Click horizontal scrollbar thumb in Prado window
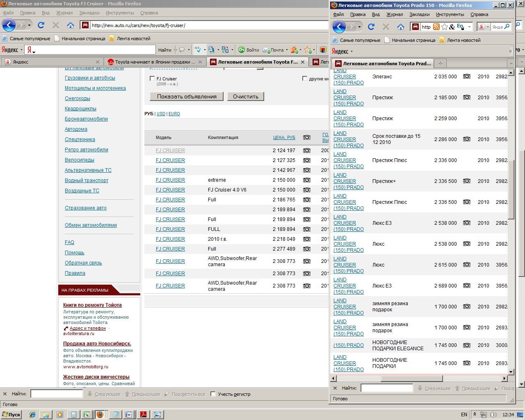This screenshot has height=420, width=525. point(411,378)
